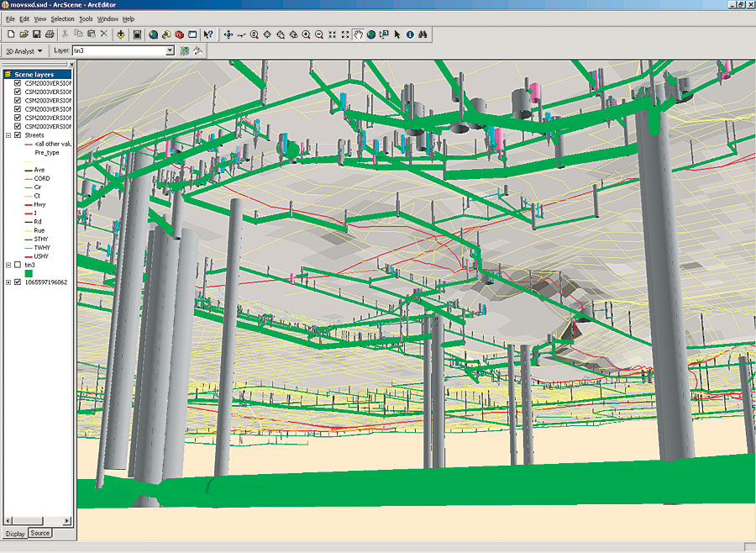Image resolution: width=756 pixels, height=553 pixels.
Task: Expand the 1065597196062 layer
Action: (8, 282)
